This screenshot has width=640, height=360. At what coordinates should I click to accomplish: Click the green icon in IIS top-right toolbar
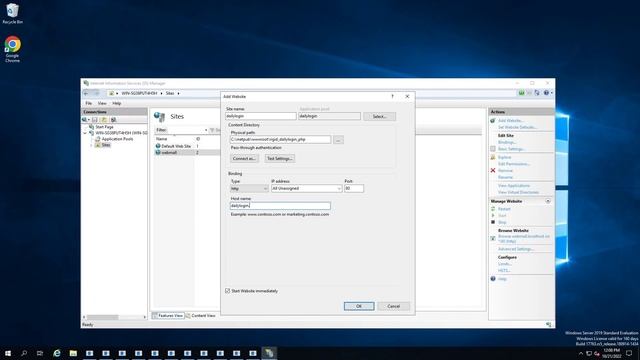[522, 93]
